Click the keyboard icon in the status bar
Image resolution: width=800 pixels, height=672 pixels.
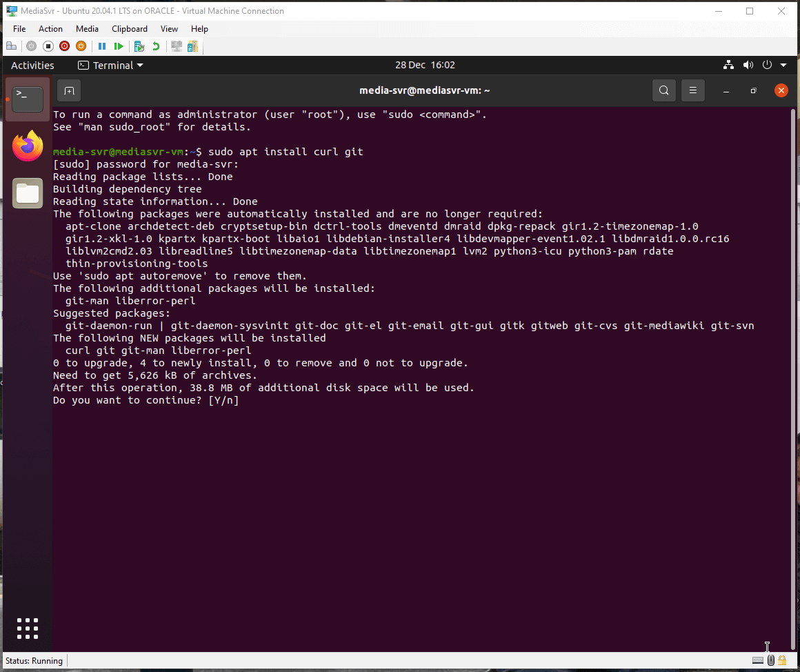coord(758,661)
